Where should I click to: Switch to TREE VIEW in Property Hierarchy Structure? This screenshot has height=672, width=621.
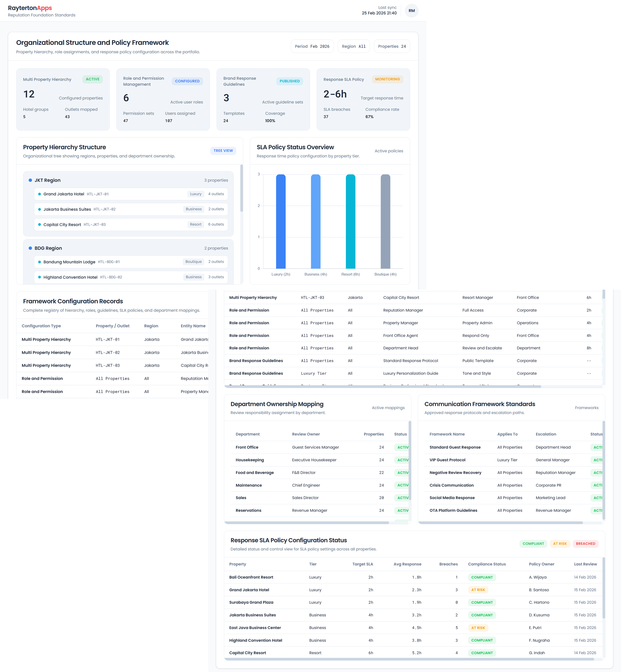(x=223, y=150)
